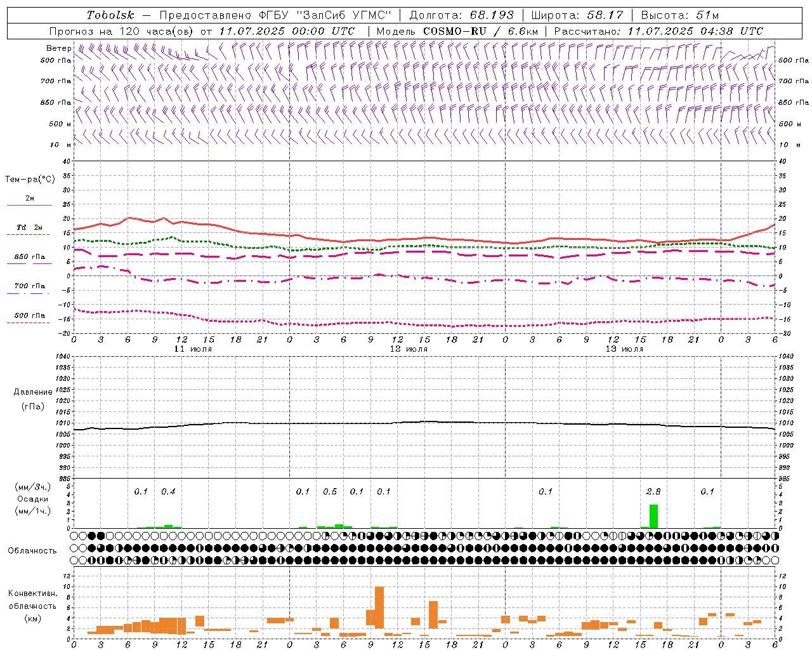Click the tallest orange convective cloud bar
812x650 pixels.
coord(379,607)
